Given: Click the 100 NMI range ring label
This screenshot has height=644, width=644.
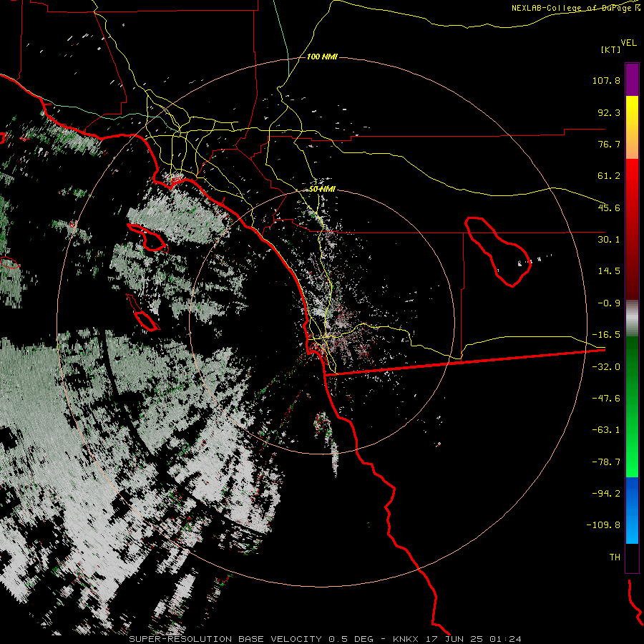Looking at the screenshot, I should pos(322,57).
